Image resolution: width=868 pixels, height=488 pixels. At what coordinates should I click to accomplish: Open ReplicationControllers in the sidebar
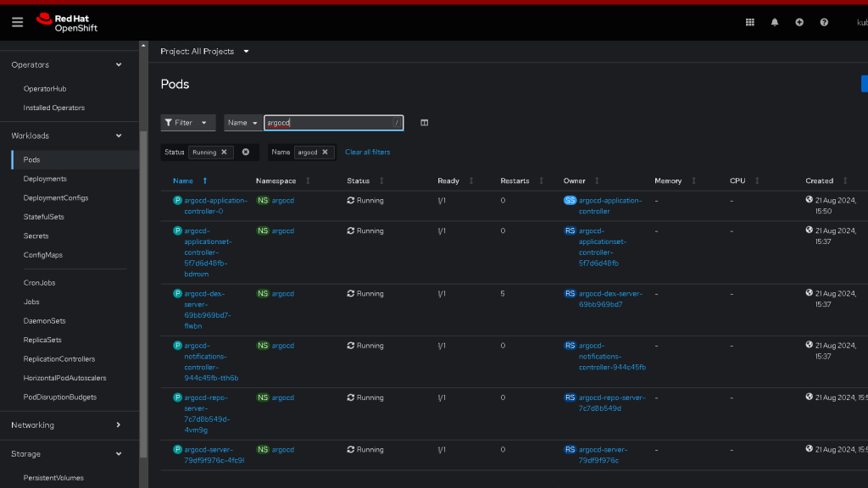coord(59,359)
